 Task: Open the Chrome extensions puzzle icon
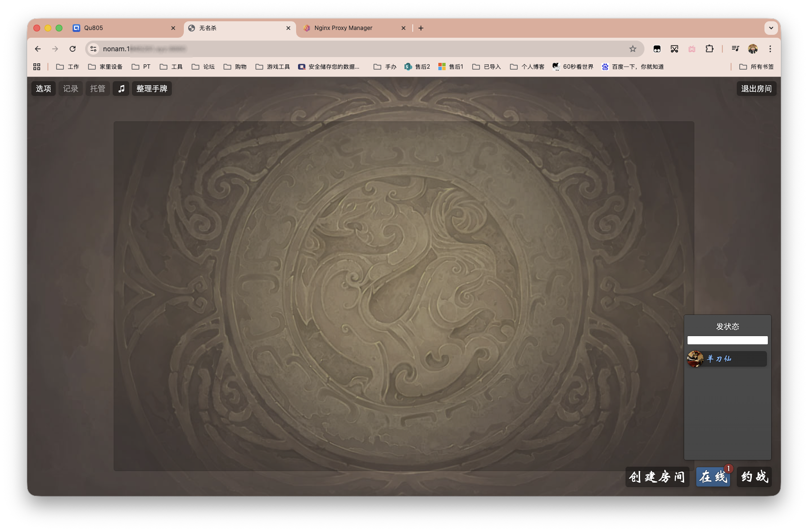pyautogui.click(x=709, y=49)
